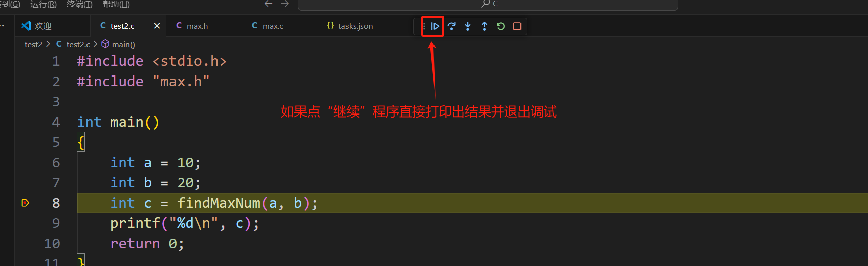Viewport: 868px width, 266px height.
Task: Switch to the max.c tab
Action: coord(268,26)
